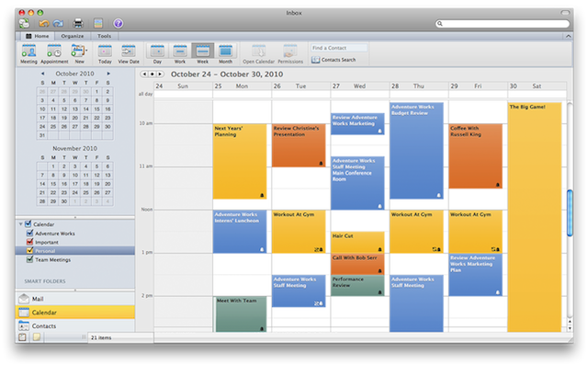
Task: Open Contacts in the navigation pane
Action: pos(75,326)
